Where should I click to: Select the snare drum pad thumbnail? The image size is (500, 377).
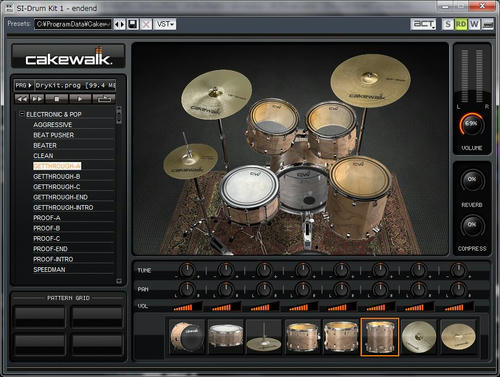click(226, 336)
